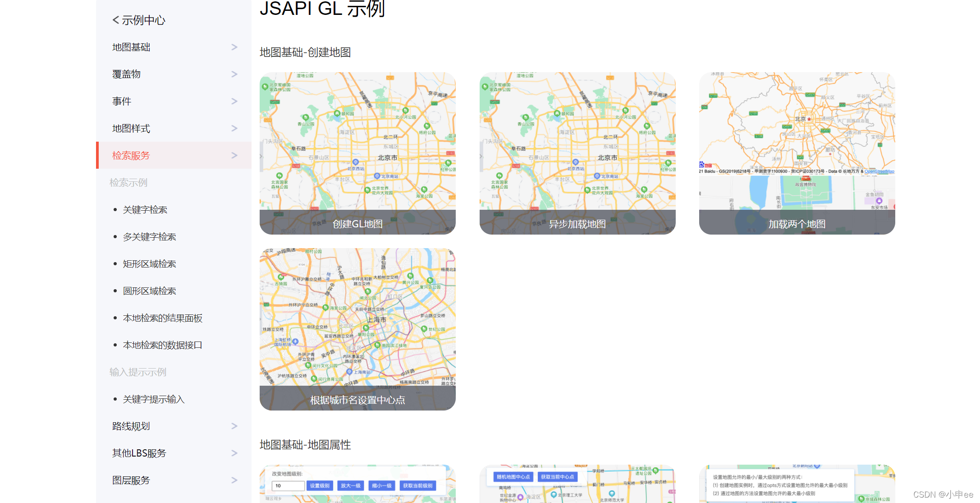Open 根据城市名设置中心点 Shanghai map card
The image size is (980, 503).
click(357, 329)
